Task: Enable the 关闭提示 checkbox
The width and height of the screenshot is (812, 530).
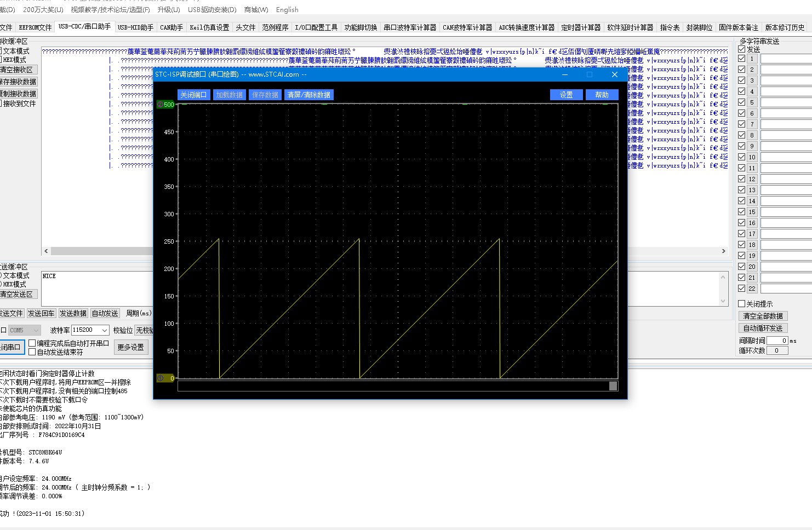Action: (x=742, y=303)
